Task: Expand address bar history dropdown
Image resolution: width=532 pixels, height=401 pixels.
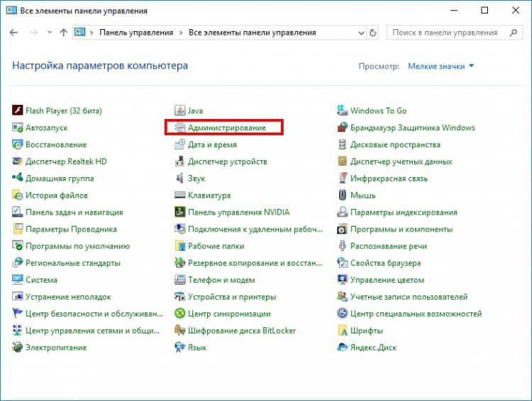Action: pyautogui.click(x=361, y=33)
